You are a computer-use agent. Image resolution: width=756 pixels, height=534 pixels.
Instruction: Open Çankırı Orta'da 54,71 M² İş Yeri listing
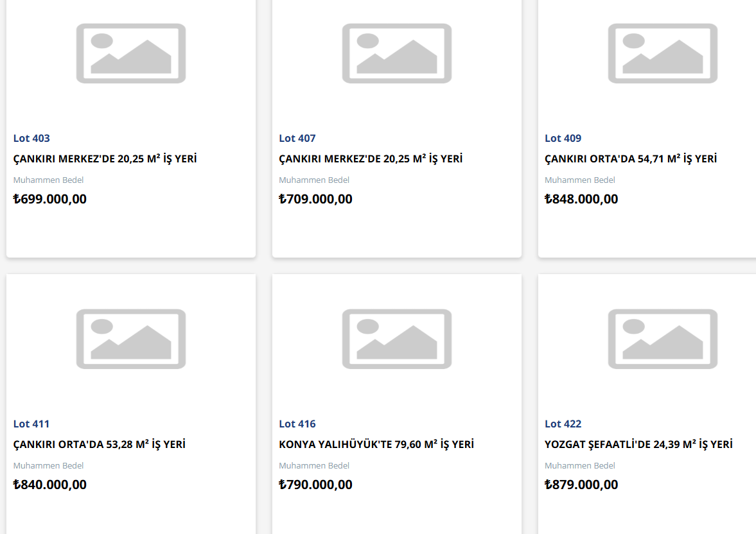point(631,159)
